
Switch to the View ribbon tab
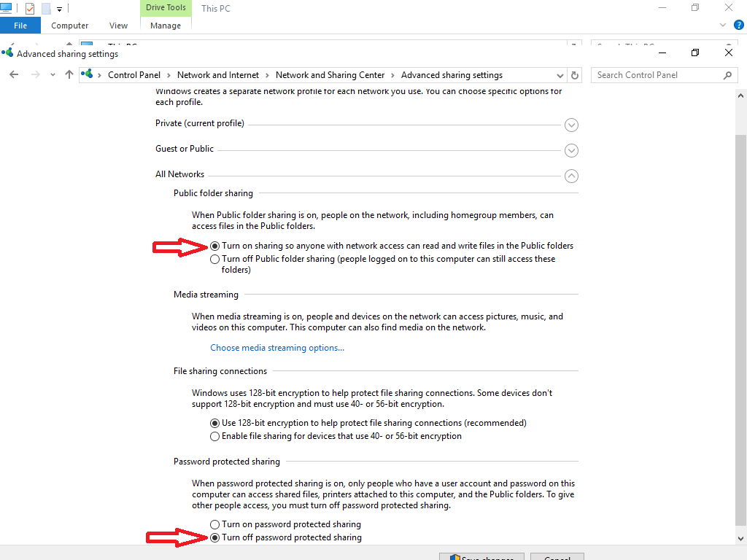[x=118, y=25]
